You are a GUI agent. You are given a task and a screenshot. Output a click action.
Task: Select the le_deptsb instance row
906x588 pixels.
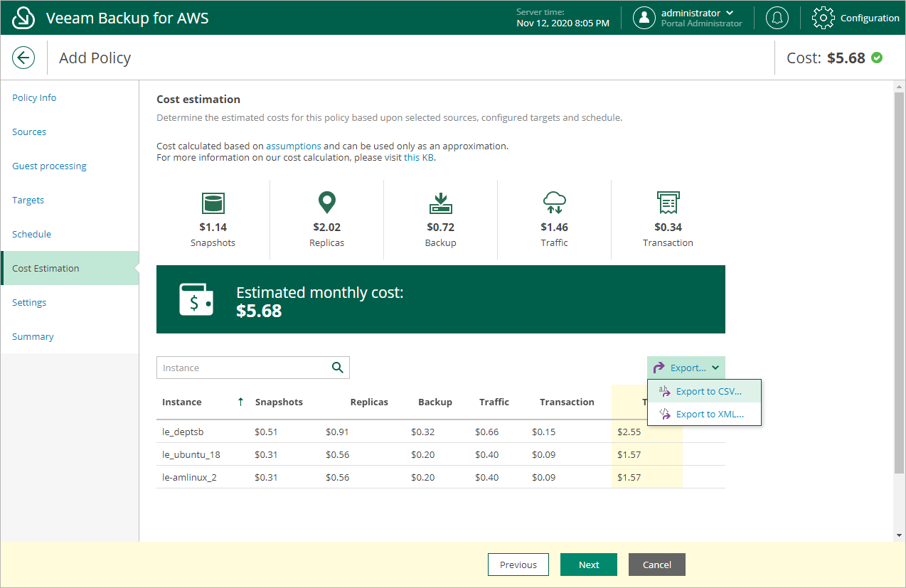point(441,432)
